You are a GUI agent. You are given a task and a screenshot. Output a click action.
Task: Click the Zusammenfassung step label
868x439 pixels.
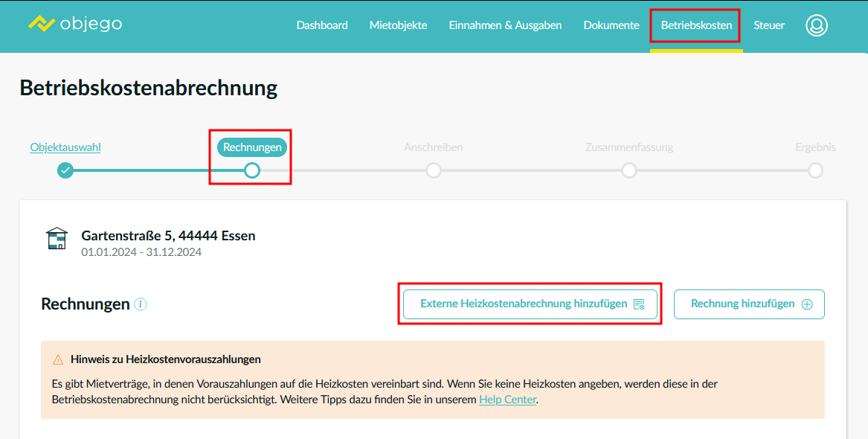click(629, 147)
